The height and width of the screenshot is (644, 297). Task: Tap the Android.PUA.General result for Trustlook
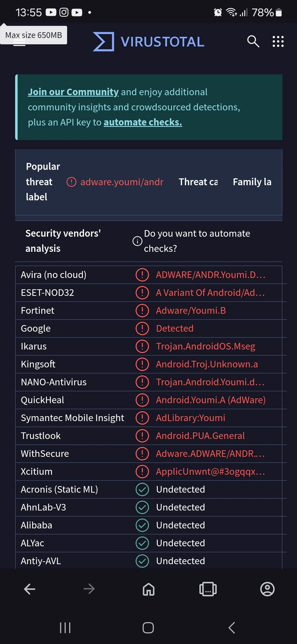tap(200, 436)
